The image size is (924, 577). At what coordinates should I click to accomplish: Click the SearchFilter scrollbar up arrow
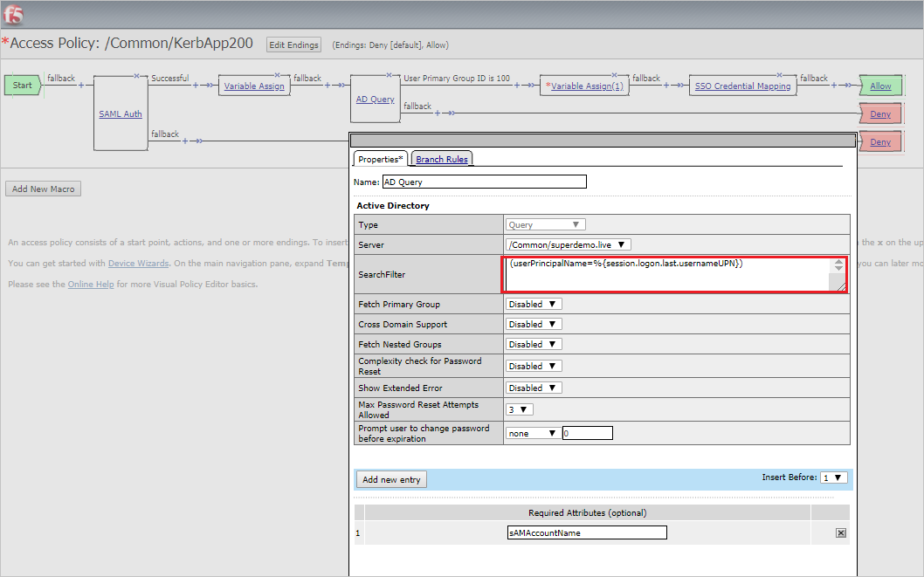pyautogui.click(x=838, y=262)
